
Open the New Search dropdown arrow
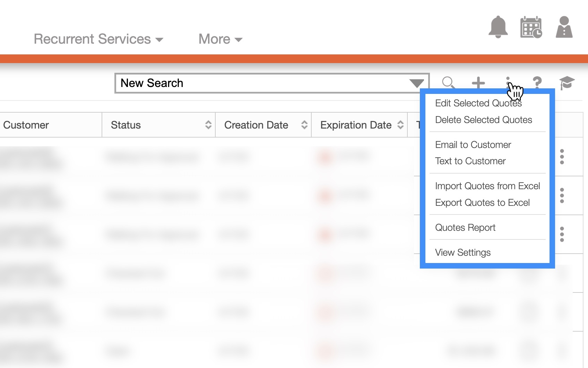click(416, 83)
